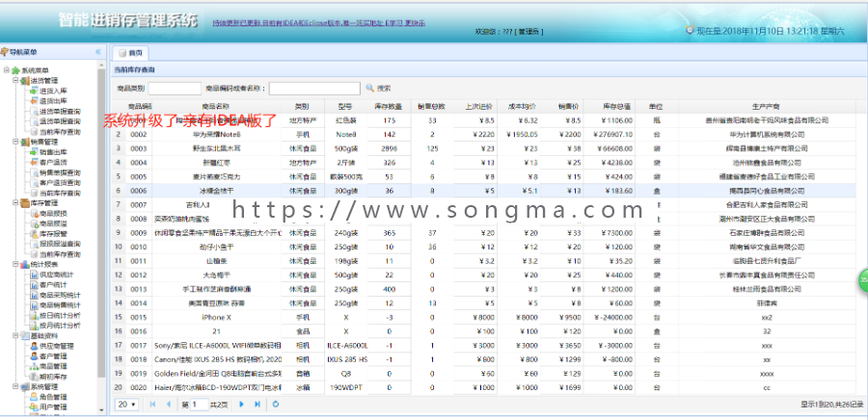Screen dimensions: 868x420
Task: Select the row with product code 0006
Action: pos(483,191)
